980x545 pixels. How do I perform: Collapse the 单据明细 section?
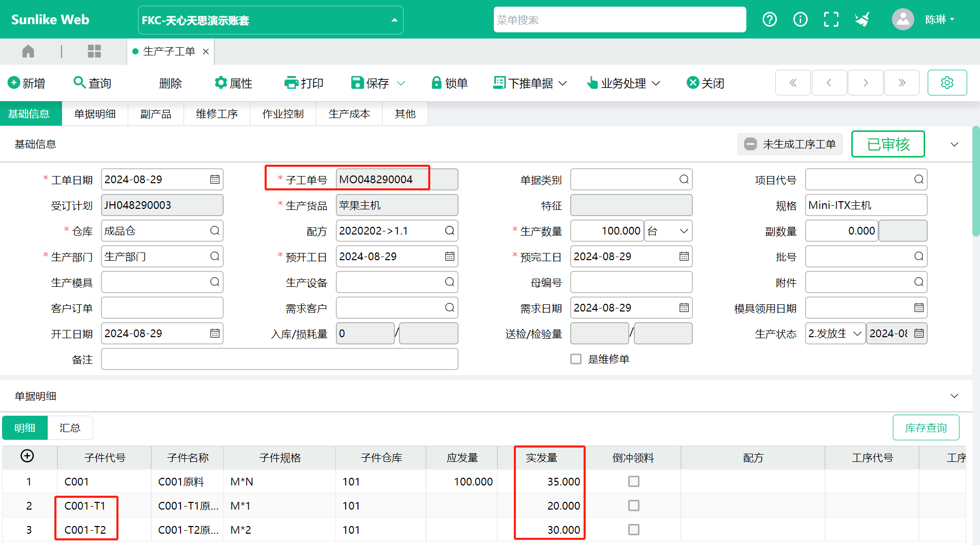(x=954, y=396)
